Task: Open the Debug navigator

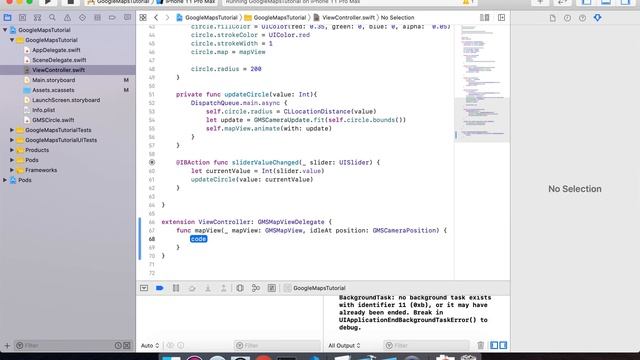Action: pyautogui.click(x=97, y=18)
